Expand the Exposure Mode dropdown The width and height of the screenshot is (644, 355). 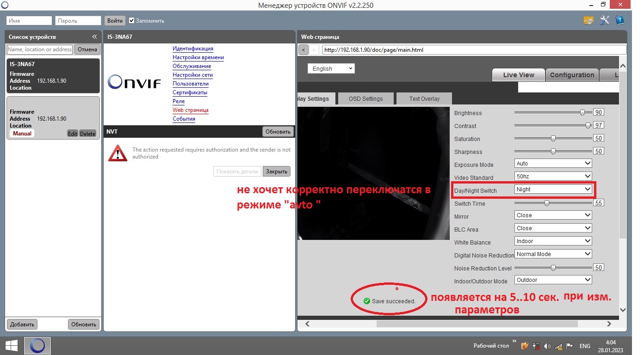553,164
